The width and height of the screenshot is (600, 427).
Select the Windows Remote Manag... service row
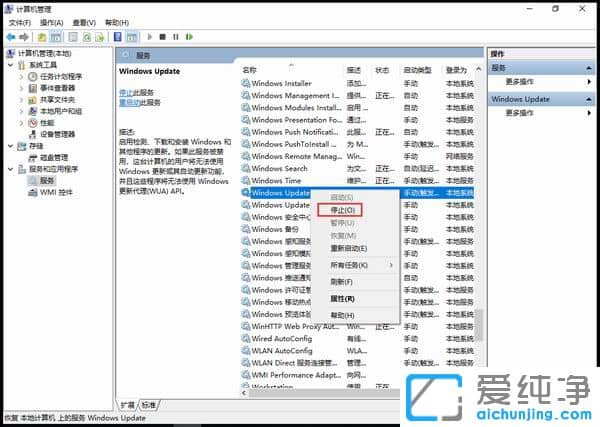point(357,156)
